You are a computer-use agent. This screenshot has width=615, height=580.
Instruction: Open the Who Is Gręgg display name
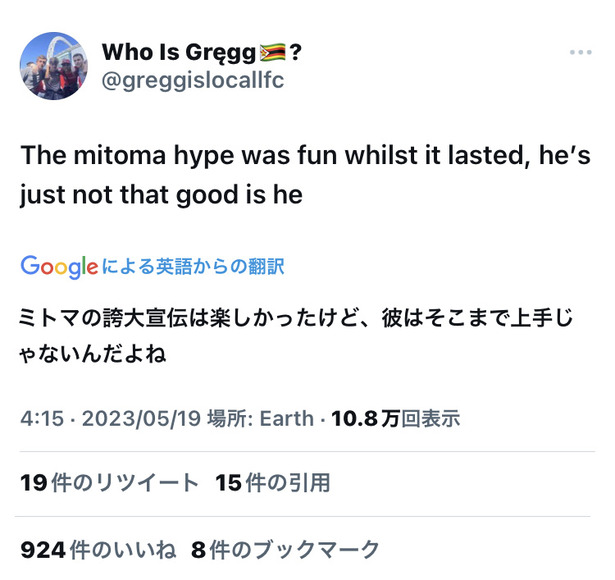[202, 53]
